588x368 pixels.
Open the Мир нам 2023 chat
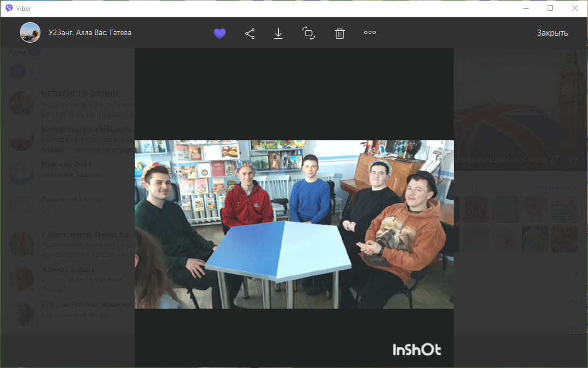pos(66,164)
